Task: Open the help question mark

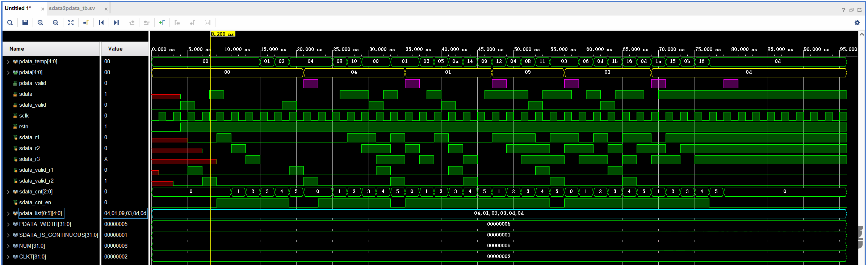Action: pyautogui.click(x=843, y=10)
